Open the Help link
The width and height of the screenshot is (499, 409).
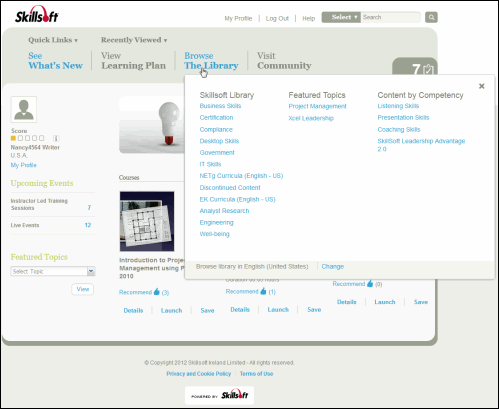(309, 18)
